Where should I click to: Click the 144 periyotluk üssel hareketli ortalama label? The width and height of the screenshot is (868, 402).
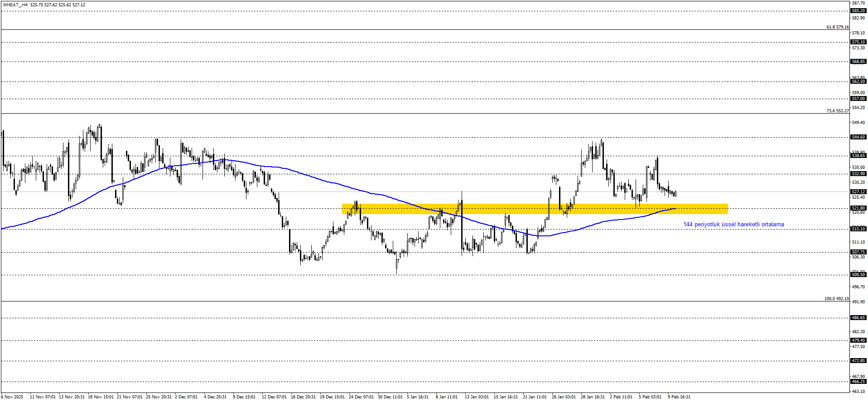[x=733, y=225]
